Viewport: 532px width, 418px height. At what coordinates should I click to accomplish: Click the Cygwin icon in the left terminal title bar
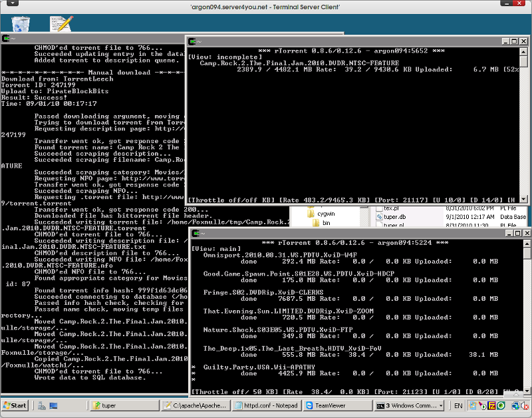6,39
